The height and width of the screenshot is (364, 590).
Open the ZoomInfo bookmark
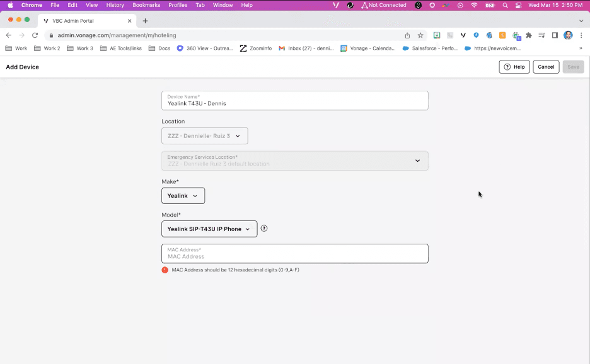point(256,48)
